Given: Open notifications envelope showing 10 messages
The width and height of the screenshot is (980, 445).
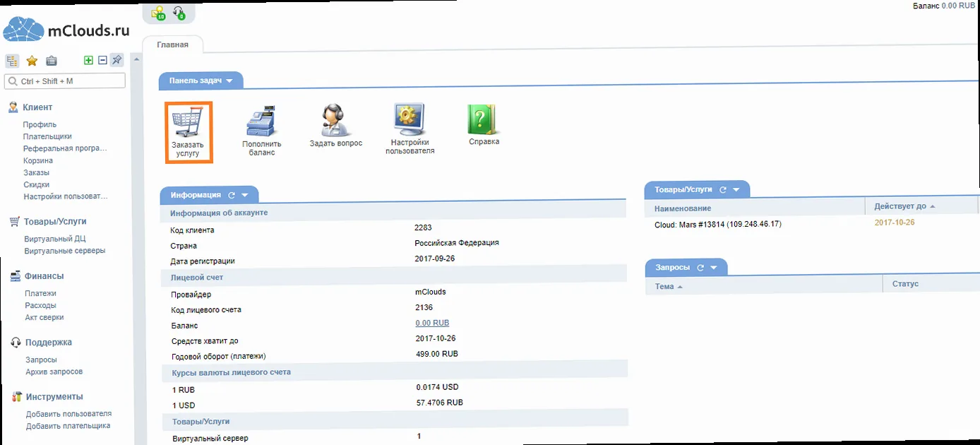Looking at the screenshot, I should pos(159,13).
